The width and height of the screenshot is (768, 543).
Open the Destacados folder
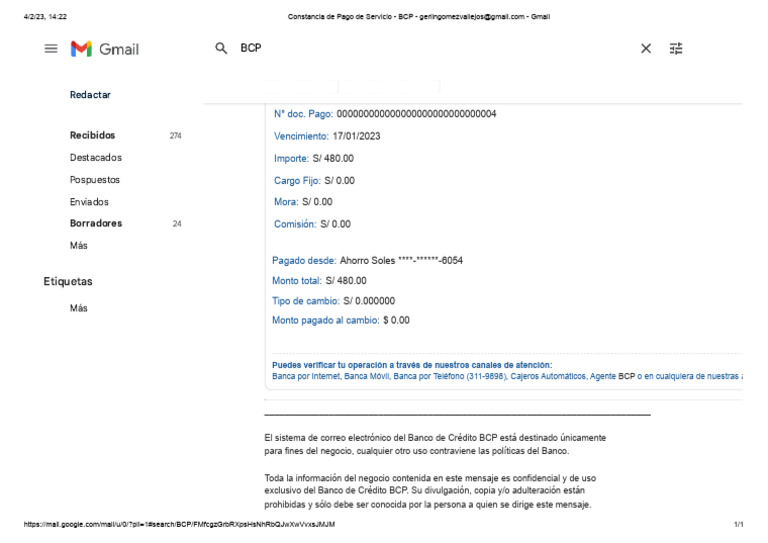(96, 158)
